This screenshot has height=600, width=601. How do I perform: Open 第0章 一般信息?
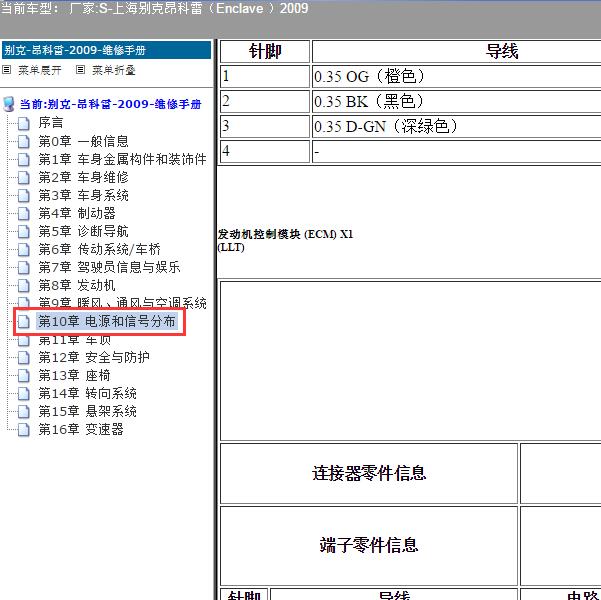(x=83, y=141)
